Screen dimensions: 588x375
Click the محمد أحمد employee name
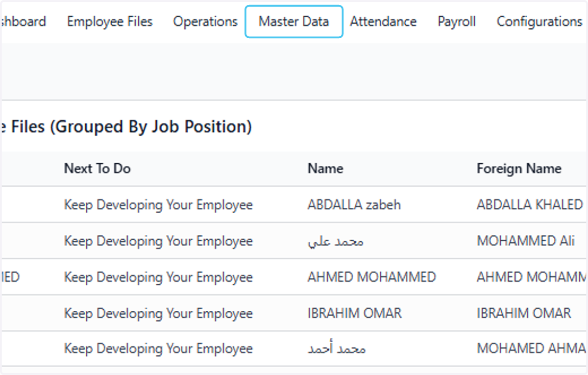click(337, 349)
